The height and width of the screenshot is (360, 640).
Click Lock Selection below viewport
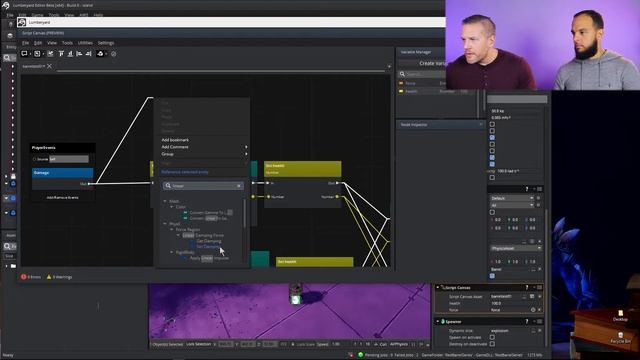coord(198,344)
